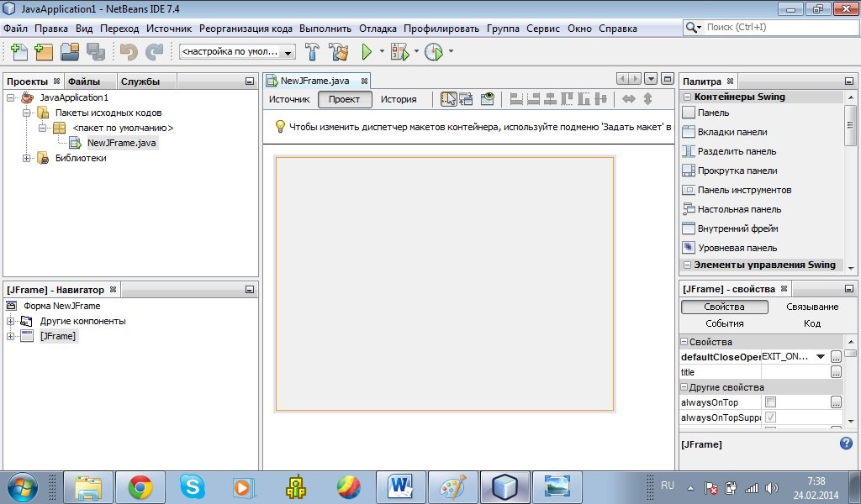Click the Profile Project clock icon
Viewport: 861px width, 504px height.
[x=434, y=51]
